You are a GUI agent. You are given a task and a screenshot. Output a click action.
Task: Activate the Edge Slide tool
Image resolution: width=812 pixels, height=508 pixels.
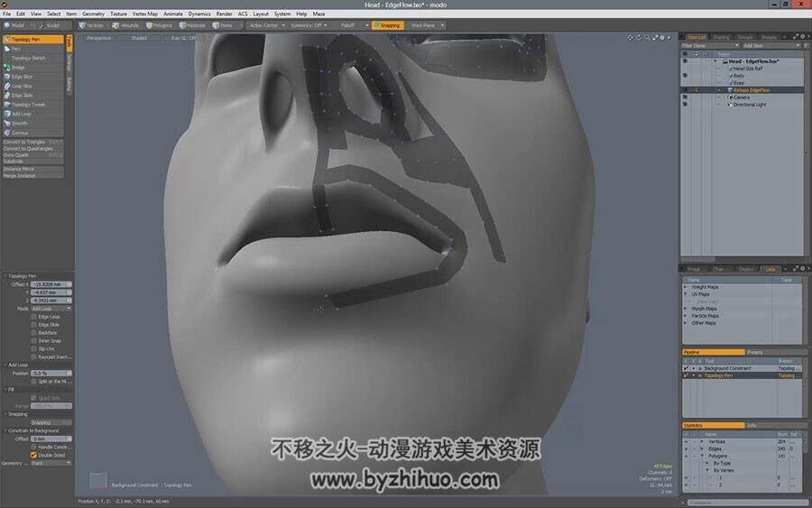(x=32, y=96)
